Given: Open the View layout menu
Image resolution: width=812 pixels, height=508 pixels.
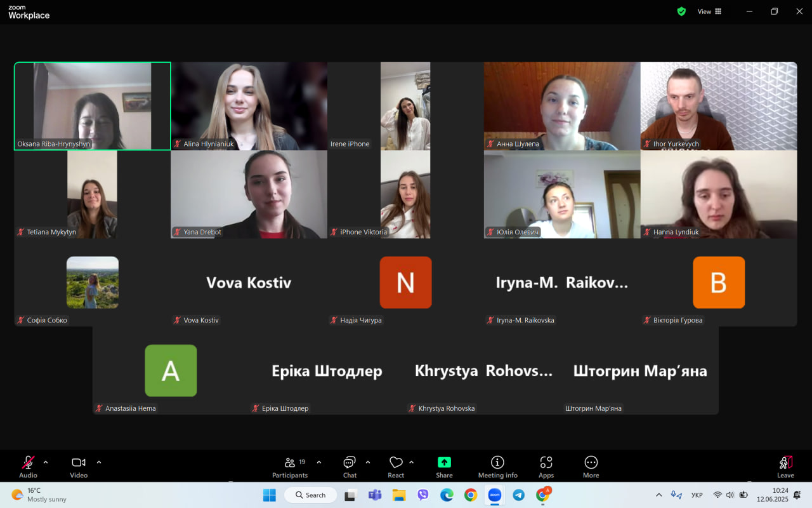Looking at the screenshot, I should tap(709, 11).
